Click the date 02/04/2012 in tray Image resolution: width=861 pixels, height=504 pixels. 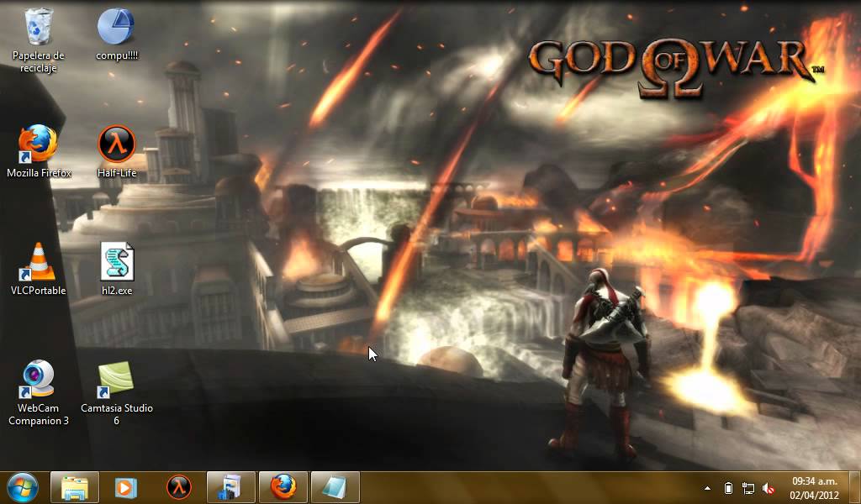click(815, 495)
